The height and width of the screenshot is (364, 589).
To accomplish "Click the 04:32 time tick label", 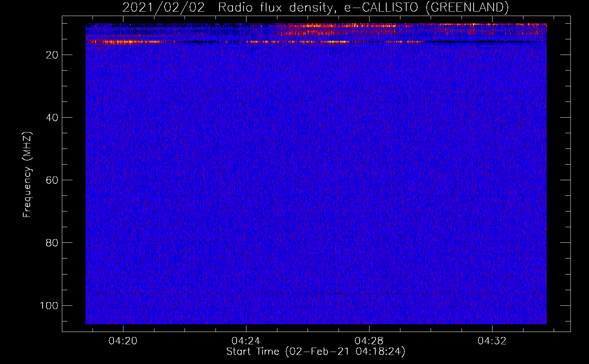I will (492, 341).
